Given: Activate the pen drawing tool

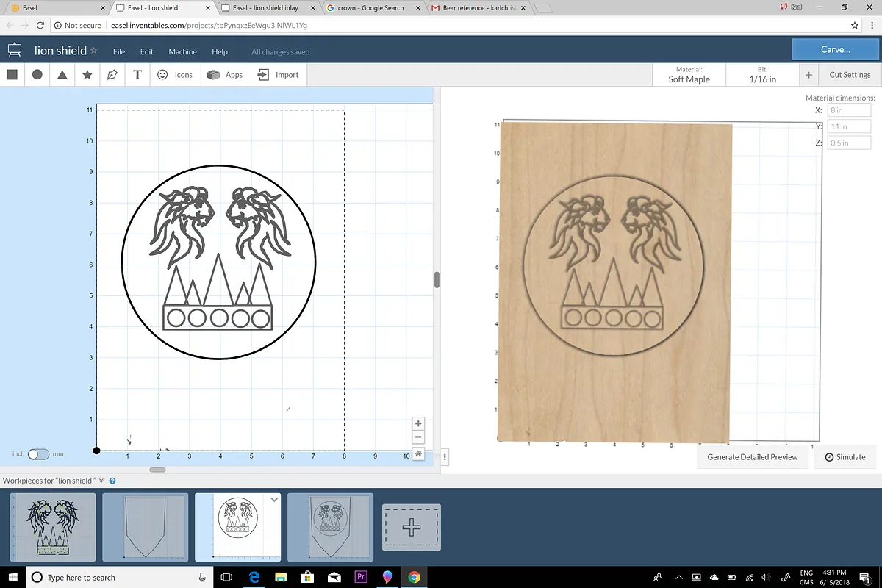Looking at the screenshot, I should pyautogui.click(x=112, y=74).
